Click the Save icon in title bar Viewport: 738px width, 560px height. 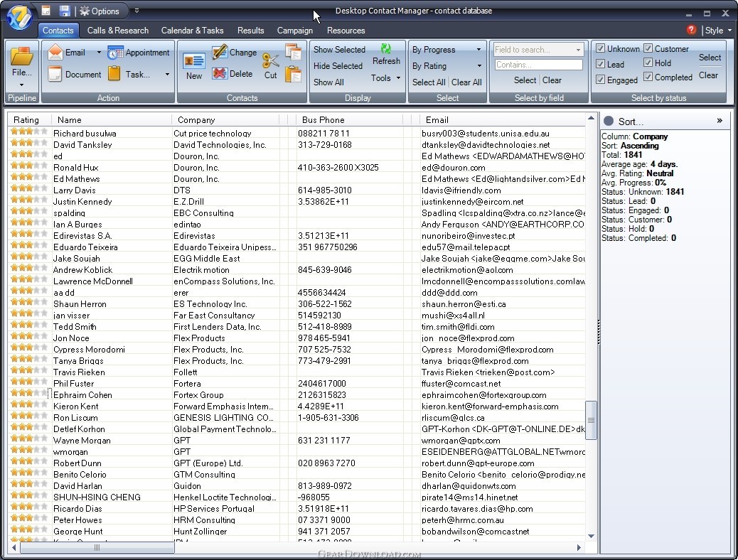coord(65,11)
